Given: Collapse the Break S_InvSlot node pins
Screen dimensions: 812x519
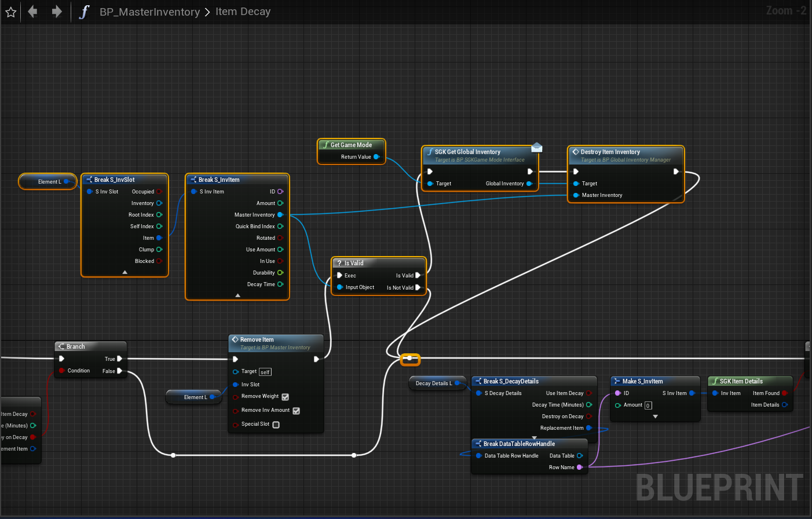Looking at the screenshot, I should 125,272.
